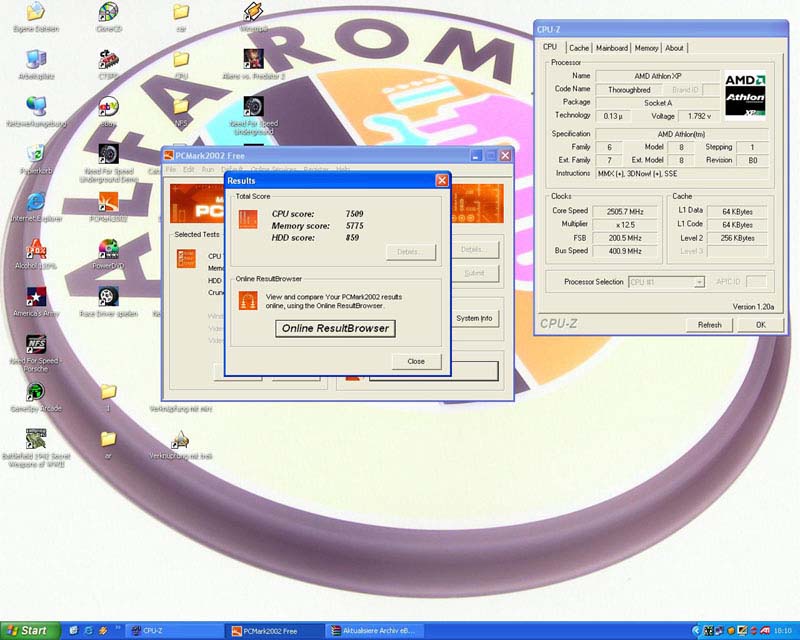Viewport: 800px width, 640px height.
Task: Switch to CPU-Z in the taskbar
Action: point(174,631)
